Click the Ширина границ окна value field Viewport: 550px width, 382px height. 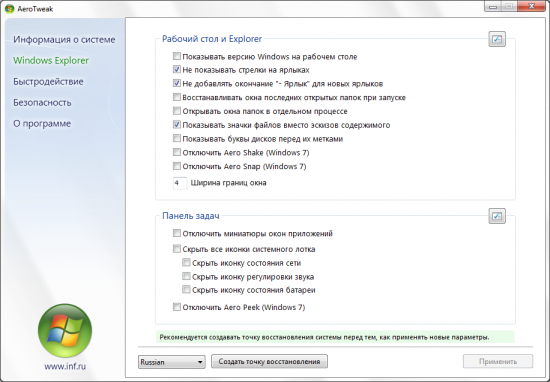point(180,183)
